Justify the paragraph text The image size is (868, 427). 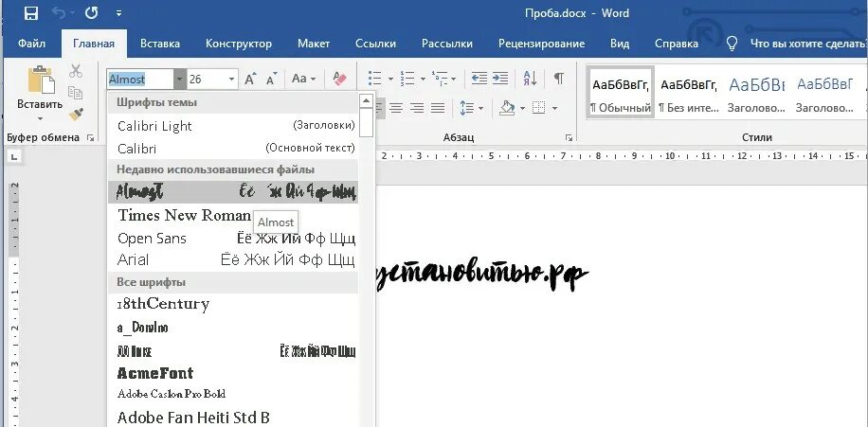pos(438,108)
